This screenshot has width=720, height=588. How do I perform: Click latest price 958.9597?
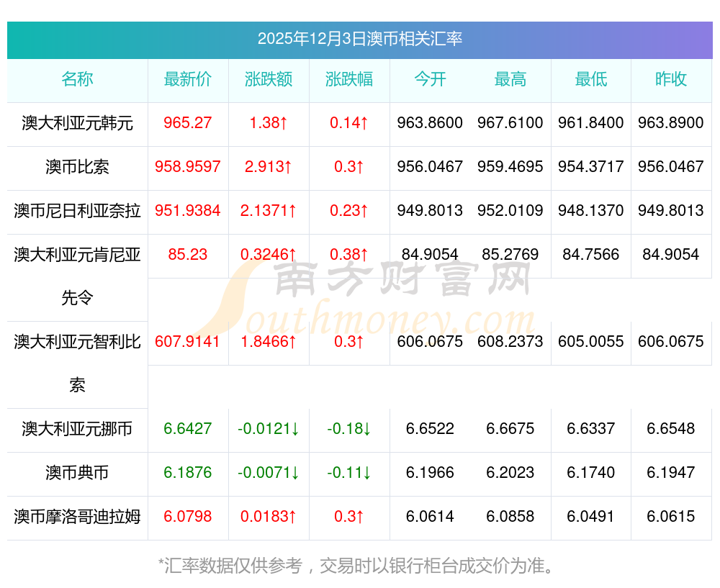pos(188,167)
